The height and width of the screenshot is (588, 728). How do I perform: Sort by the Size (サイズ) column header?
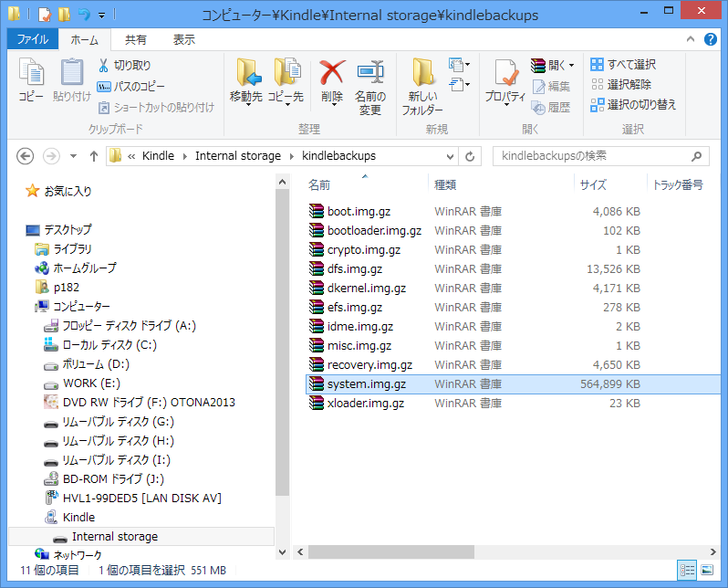tap(593, 185)
